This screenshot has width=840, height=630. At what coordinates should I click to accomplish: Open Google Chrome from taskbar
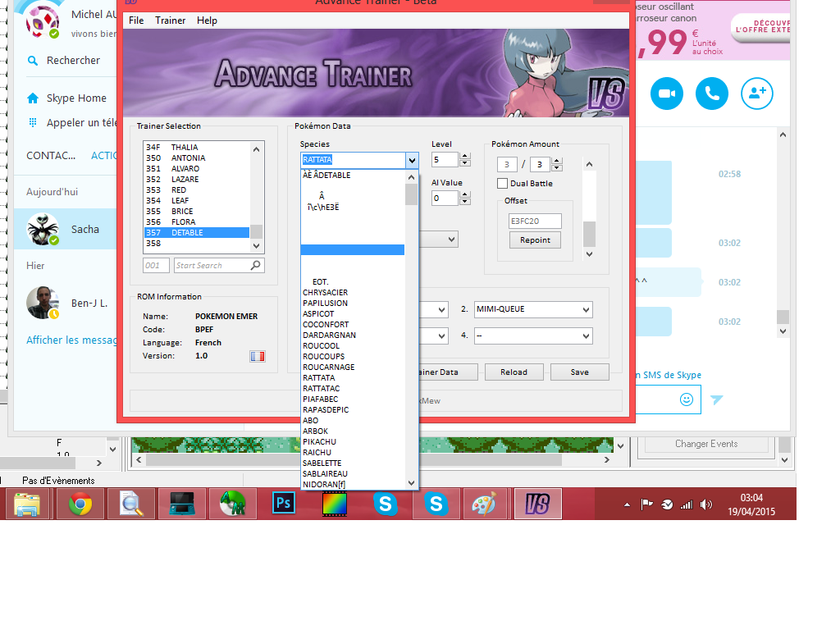click(80, 504)
